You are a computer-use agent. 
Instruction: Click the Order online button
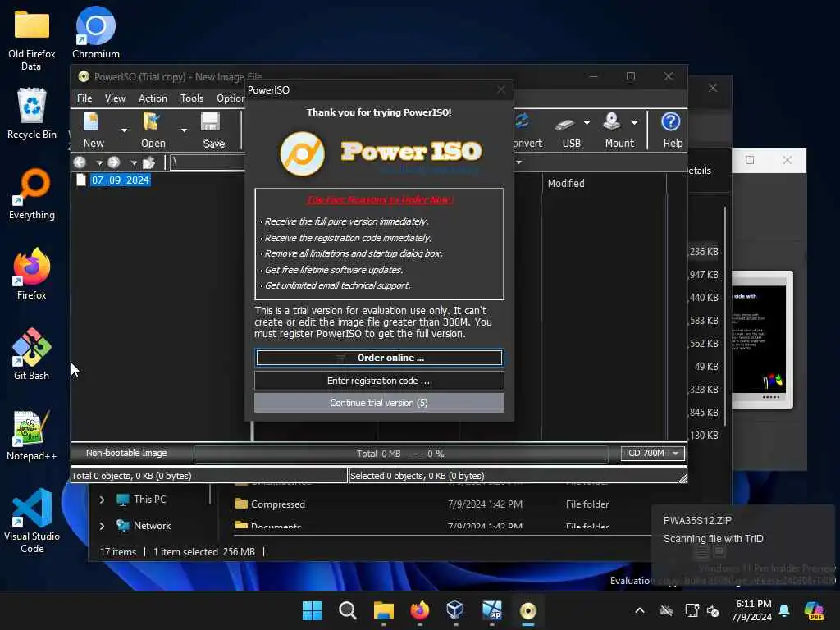[x=379, y=358]
